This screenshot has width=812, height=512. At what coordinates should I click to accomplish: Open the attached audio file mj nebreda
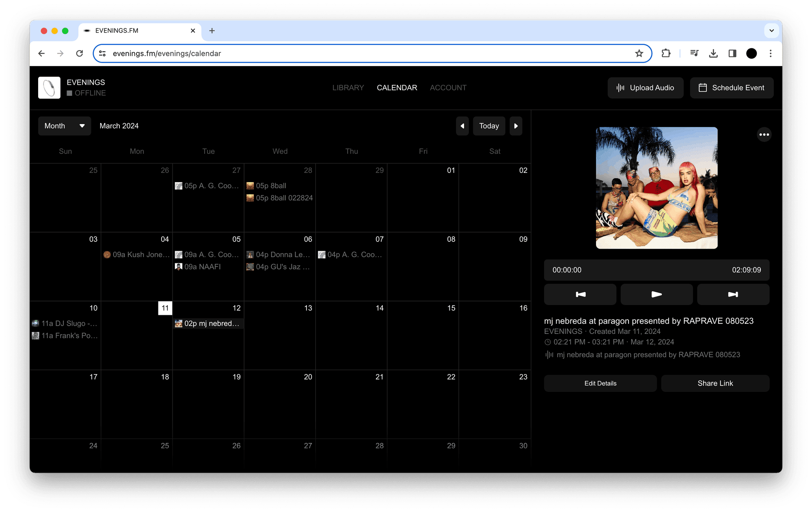(643, 355)
